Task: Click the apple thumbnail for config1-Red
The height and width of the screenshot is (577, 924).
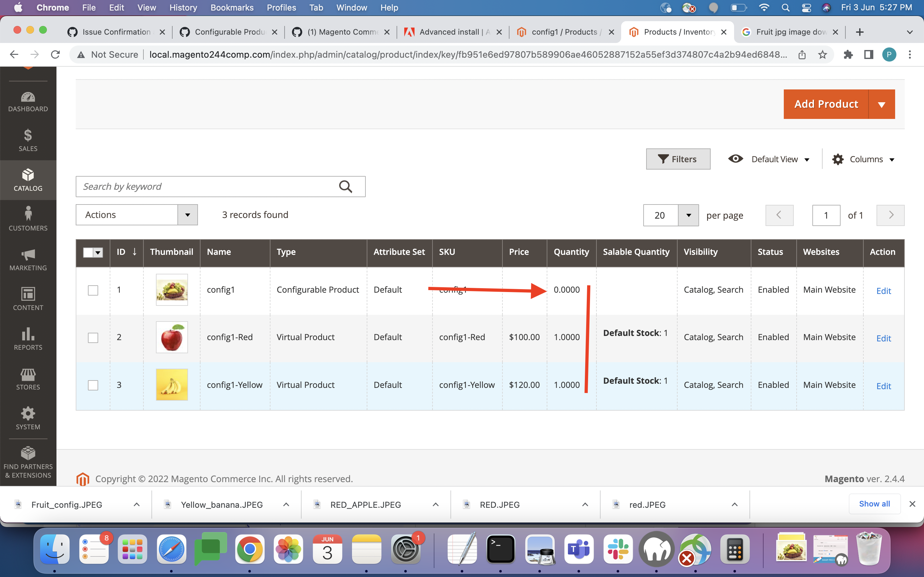Action: pyautogui.click(x=172, y=337)
